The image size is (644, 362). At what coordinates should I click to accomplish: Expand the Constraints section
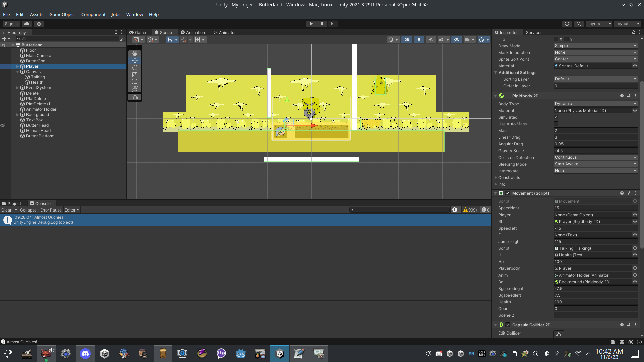(x=496, y=178)
